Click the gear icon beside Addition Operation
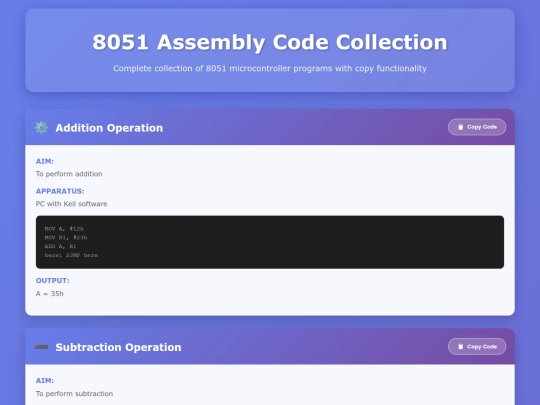 tap(41, 127)
